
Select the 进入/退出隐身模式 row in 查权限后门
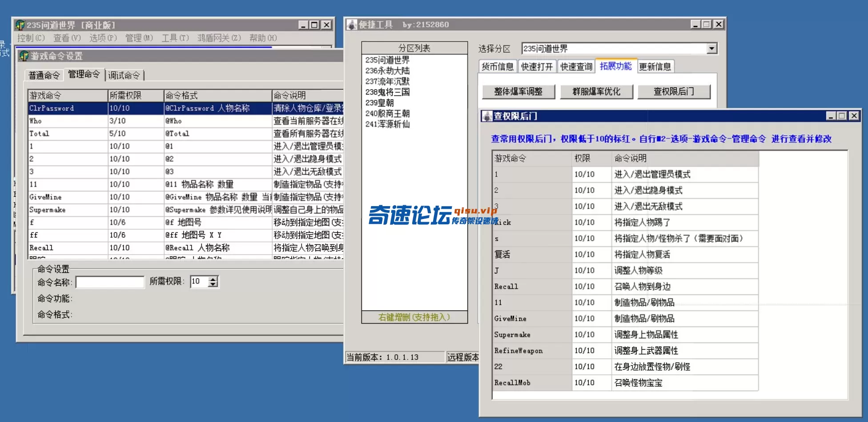point(626,191)
